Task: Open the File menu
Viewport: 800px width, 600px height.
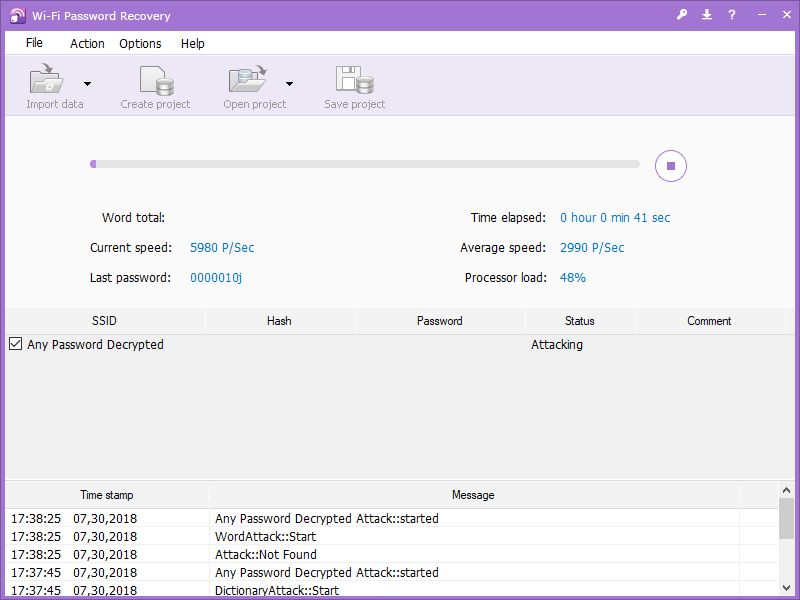Action: (x=34, y=43)
